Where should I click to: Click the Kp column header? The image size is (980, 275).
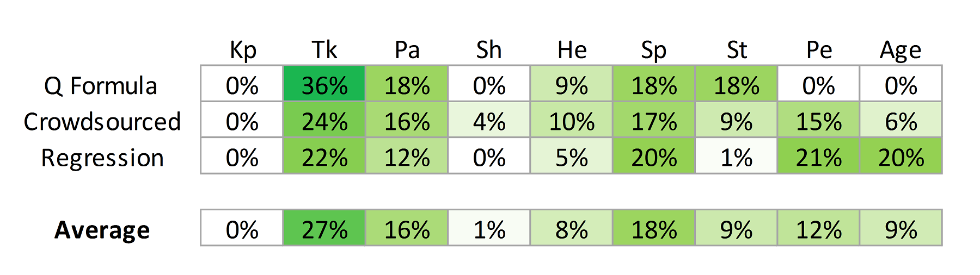tap(242, 51)
